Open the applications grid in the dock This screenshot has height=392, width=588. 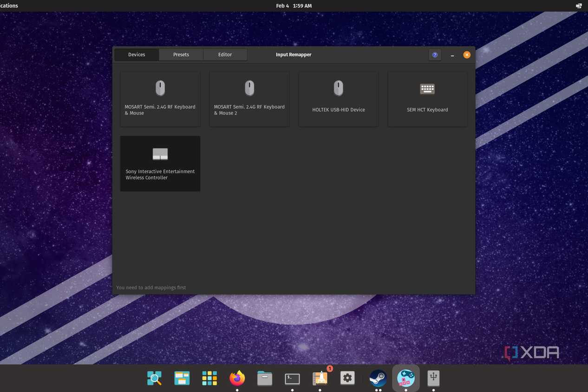[x=209, y=378]
